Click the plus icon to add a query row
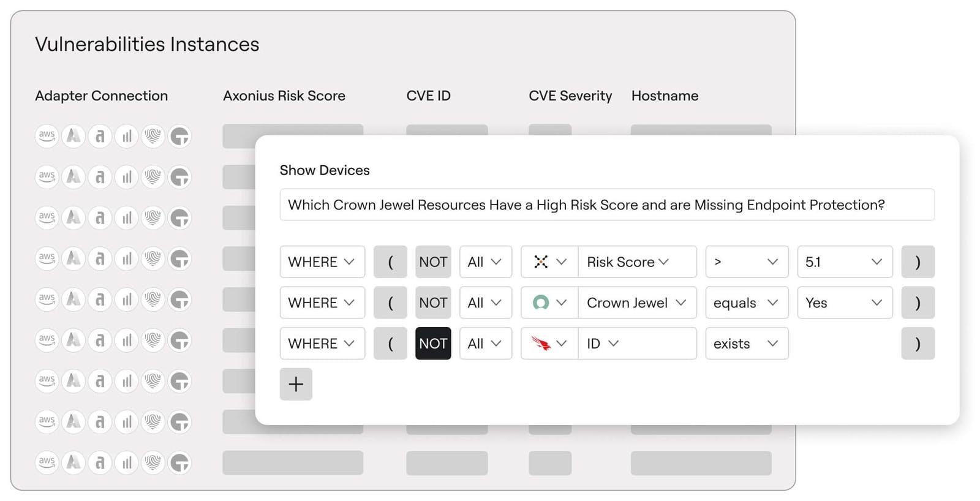The height and width of the screenshot is (501, 980). point(296,384)
